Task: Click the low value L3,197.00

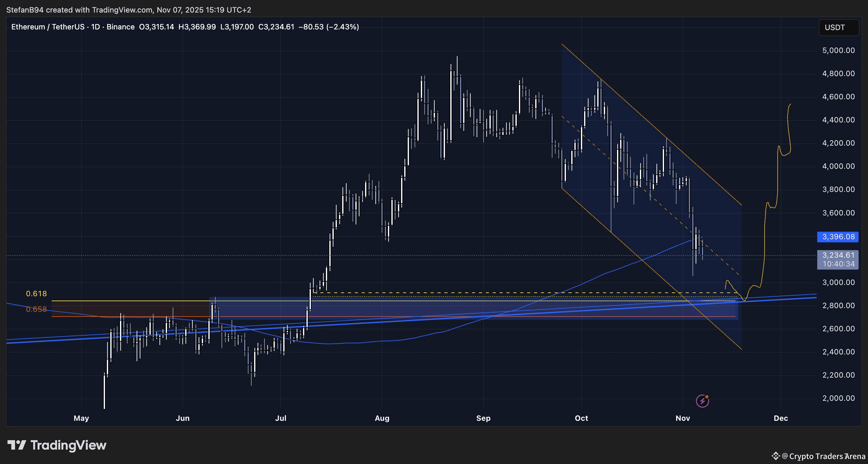Action: tap(237, 27)
